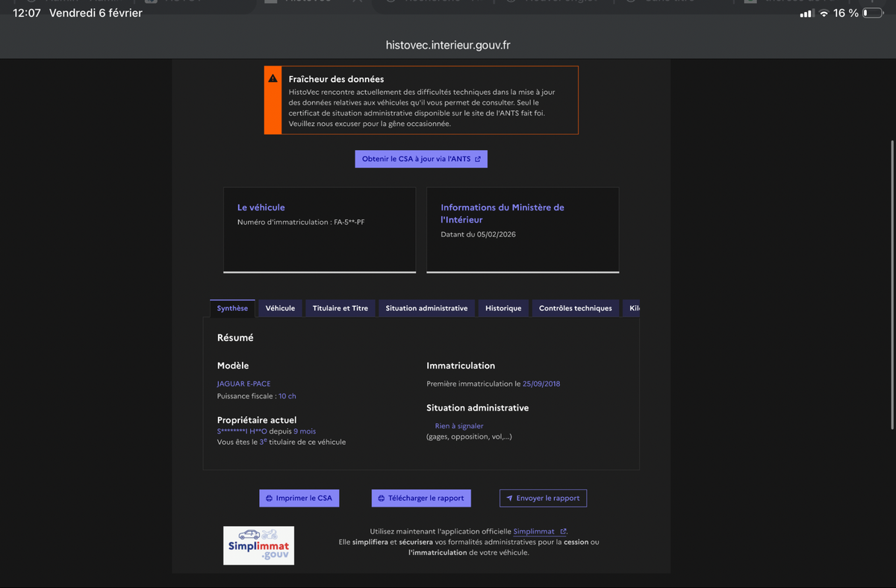Click the Simplimmat.gouv logo image

(258, 545)
